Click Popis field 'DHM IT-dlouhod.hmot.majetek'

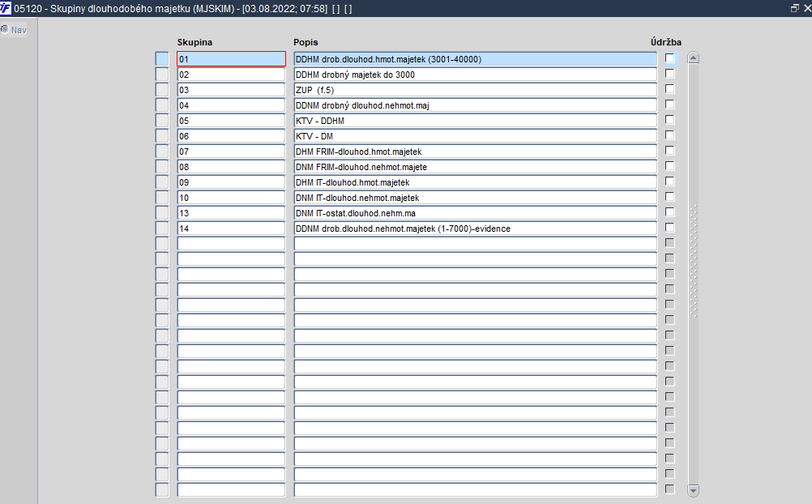coord(476,182)
